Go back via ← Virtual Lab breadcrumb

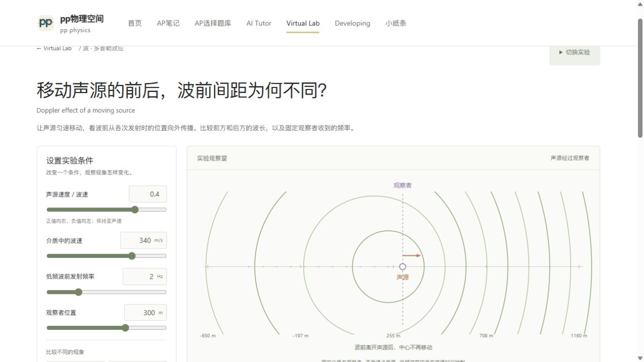[54, 48]
